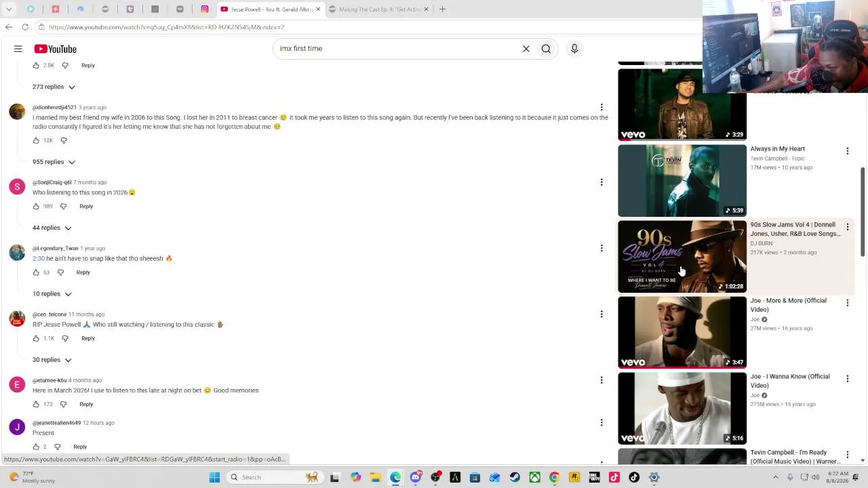Open more actions for Joe - I Wanna Know

pyautogui.click(x=847, y=379)
